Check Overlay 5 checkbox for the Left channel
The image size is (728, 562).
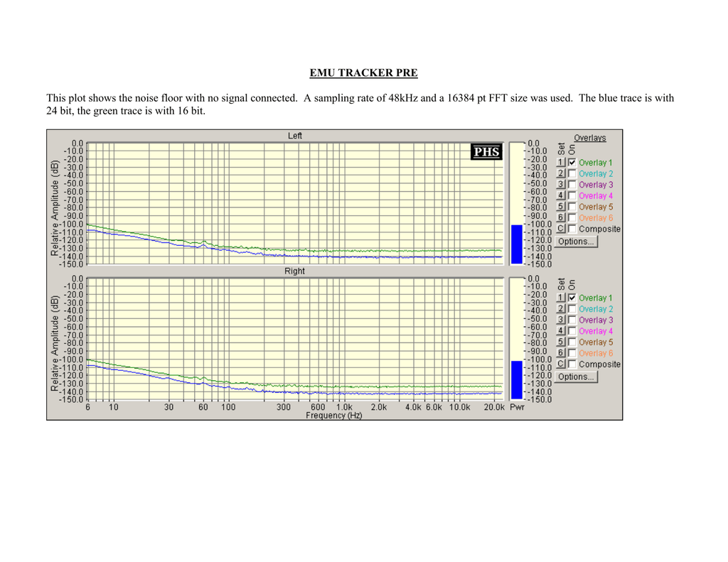pyautogui.click(x=572, y=207)
